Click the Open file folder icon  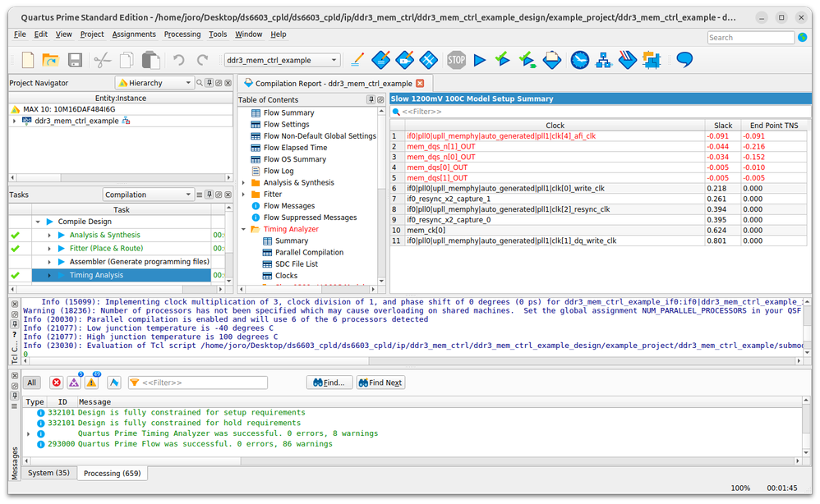point(51,60)
